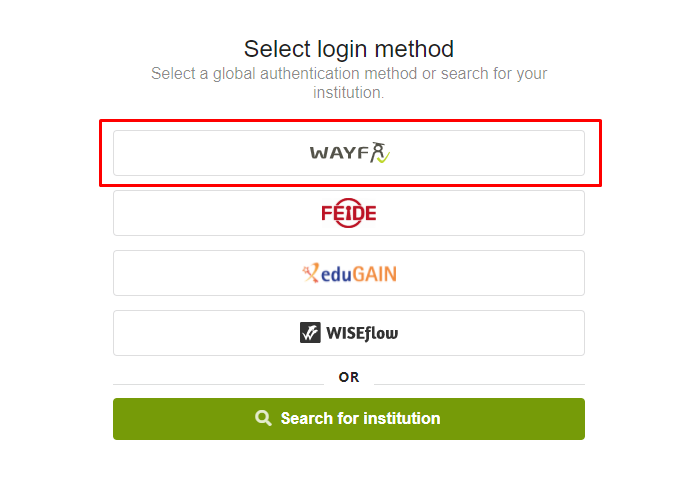Click the "OR" separator label
Viewport: 682px width, 500px height.
349,377
